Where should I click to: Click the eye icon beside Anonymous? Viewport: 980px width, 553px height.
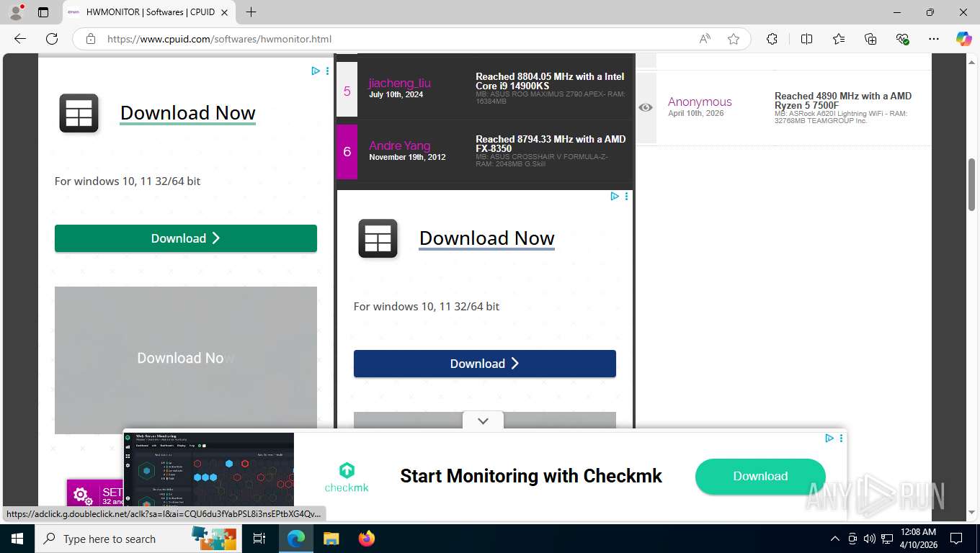point(646,107)
